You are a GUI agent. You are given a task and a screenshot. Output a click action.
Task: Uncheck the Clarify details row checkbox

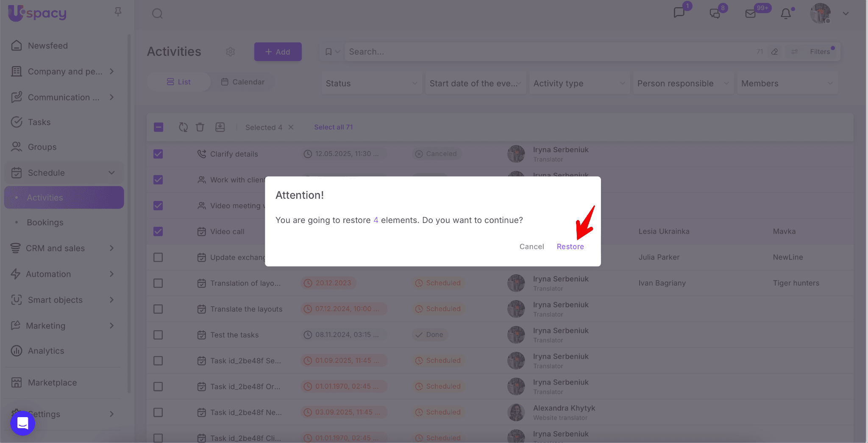158,154
